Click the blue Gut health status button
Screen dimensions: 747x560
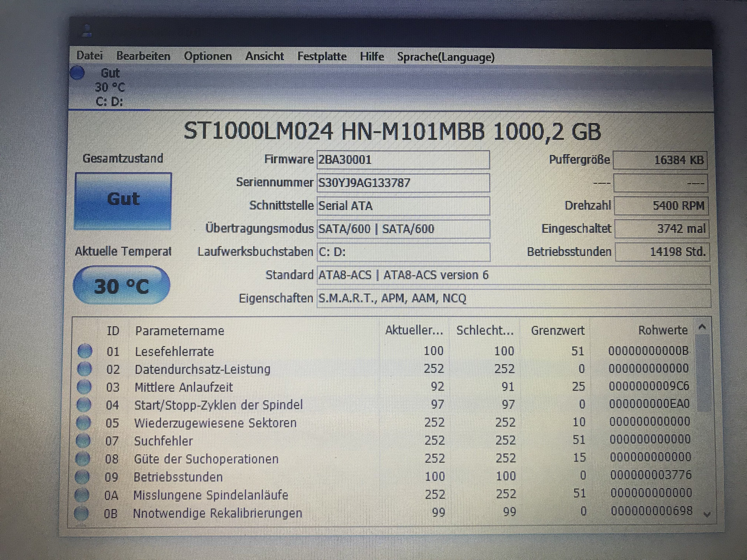[123, 201]
